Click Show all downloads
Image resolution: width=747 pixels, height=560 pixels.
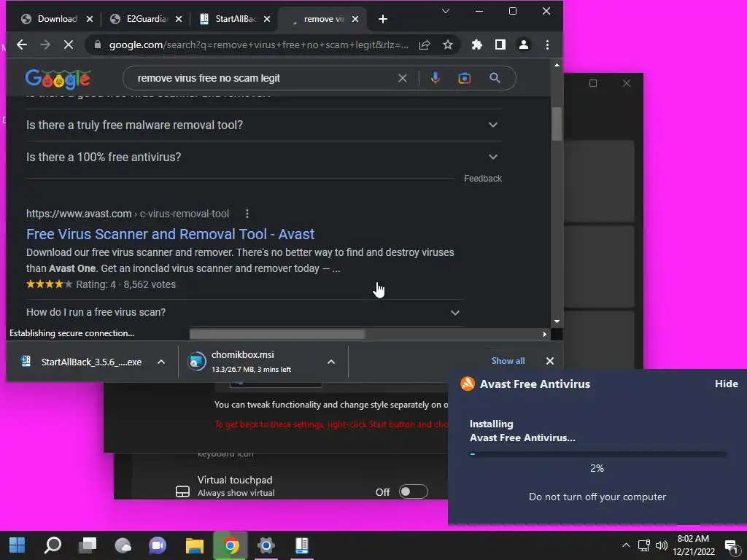[x=508, y=361]
